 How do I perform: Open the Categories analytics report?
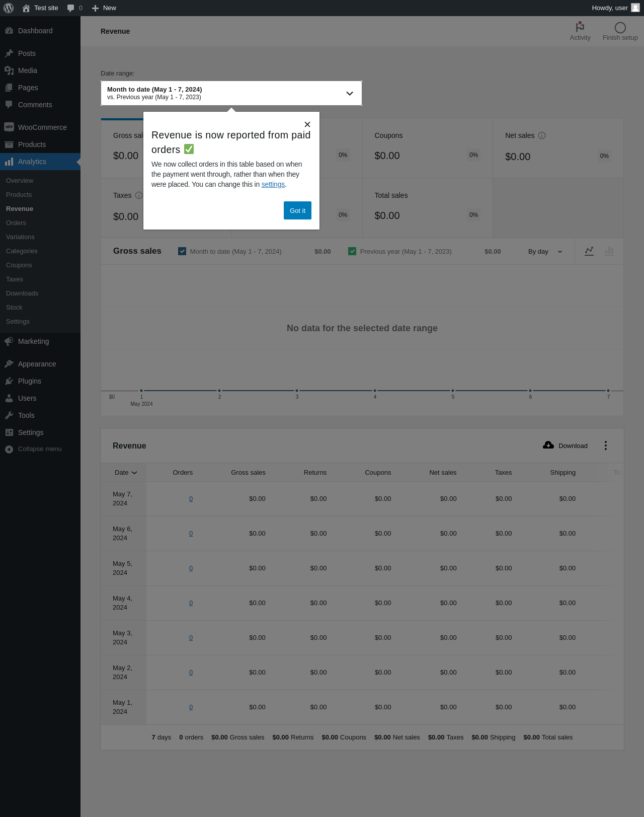(x=22, y=251)
